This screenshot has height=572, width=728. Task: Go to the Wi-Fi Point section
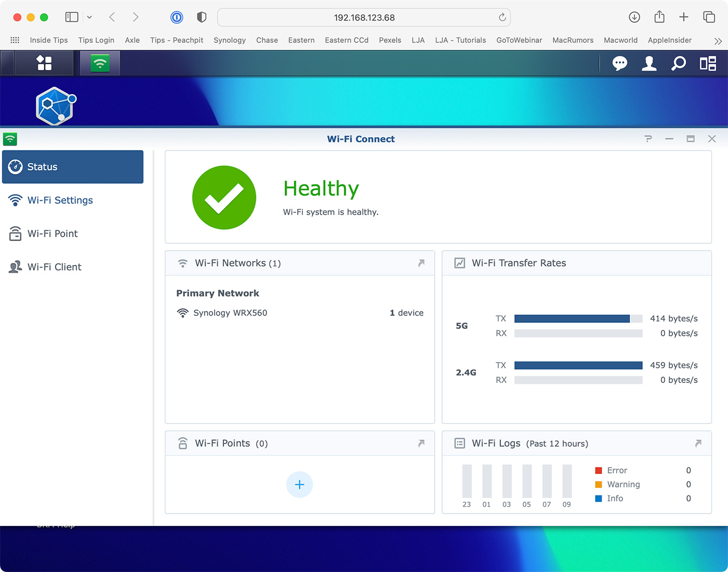pos(52,234)
